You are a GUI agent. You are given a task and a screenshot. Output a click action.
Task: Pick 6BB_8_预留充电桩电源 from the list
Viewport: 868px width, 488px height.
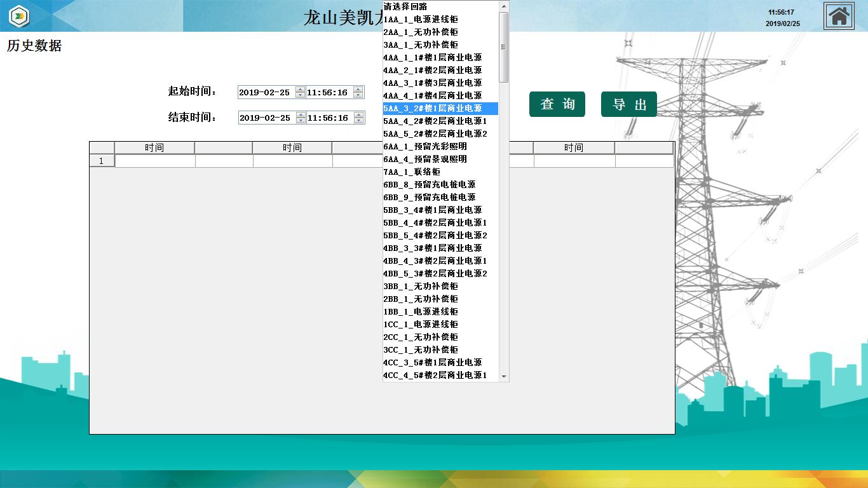[x=430, y=185]
